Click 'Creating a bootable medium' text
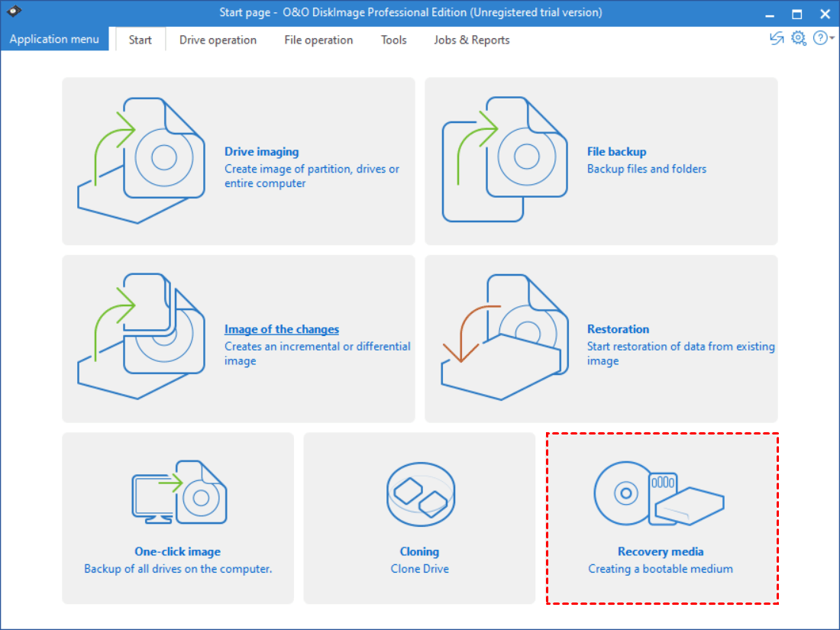This screenshot has width=840, height=630. click(661, 568)
